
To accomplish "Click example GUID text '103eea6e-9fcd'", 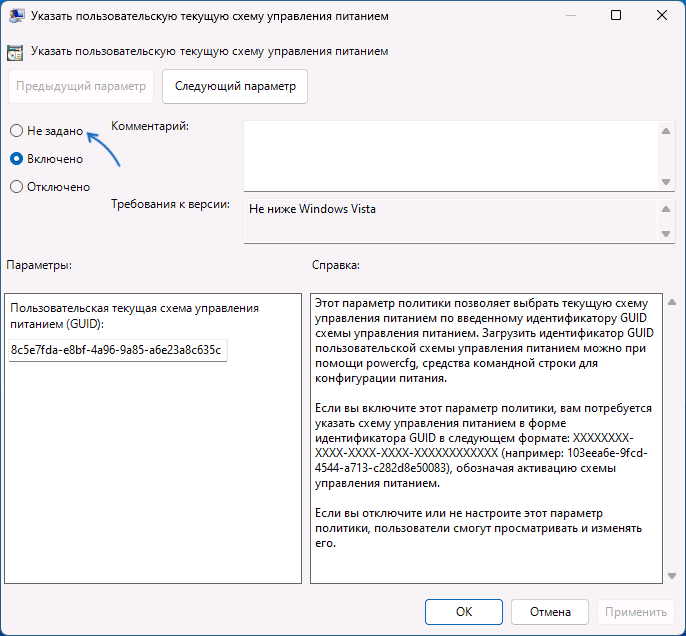I will [x=607, y=453].
